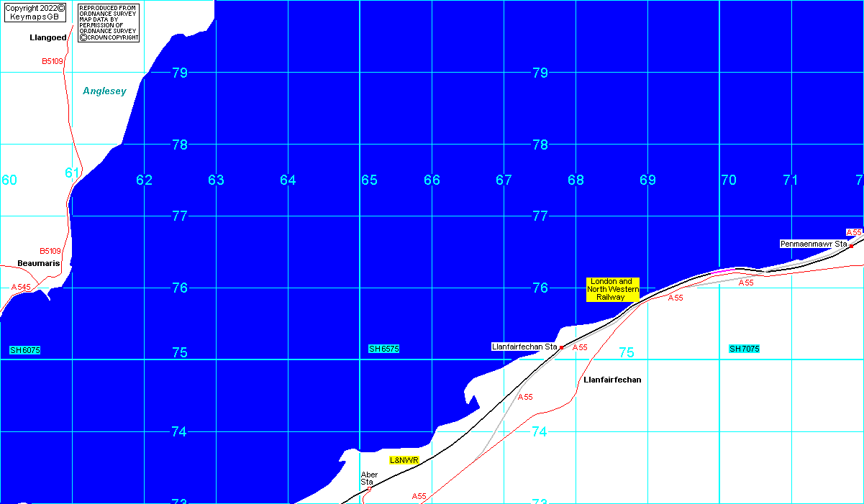Click grid easting number 64
864x504 pixels.
point(288,180)
